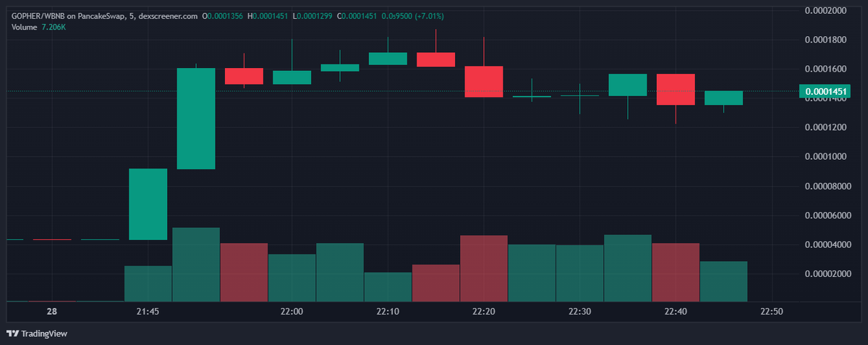Click the low value L0.0001299 in header

[312, 16]
